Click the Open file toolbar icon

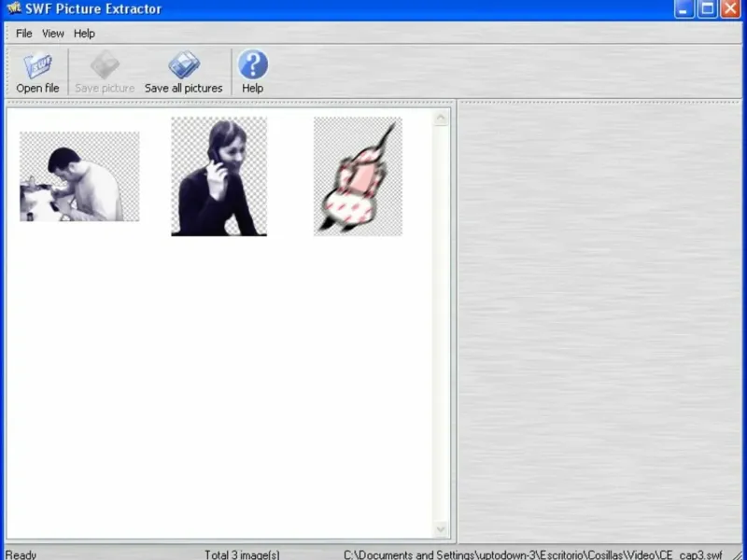37,65
